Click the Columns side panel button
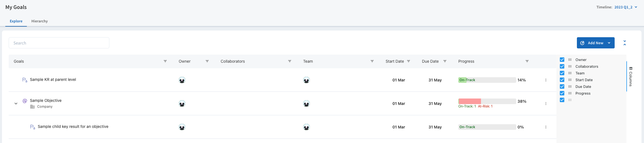Viewport: 644px width, 143px height. click(631, 77)
